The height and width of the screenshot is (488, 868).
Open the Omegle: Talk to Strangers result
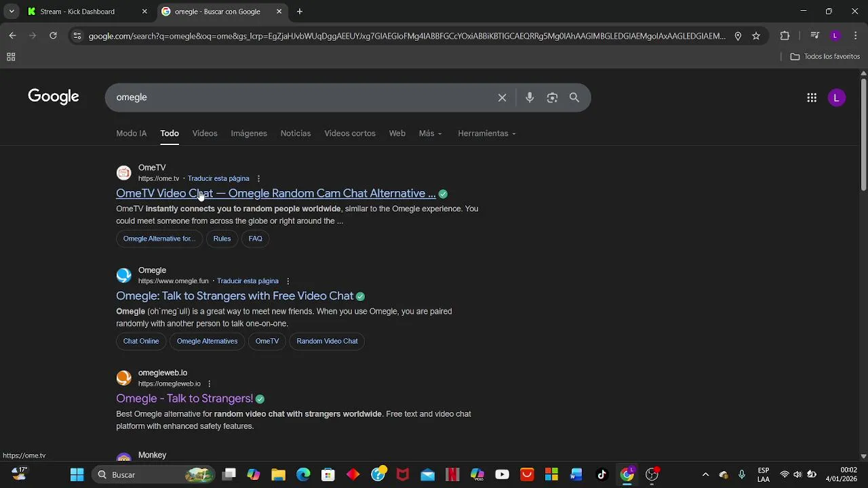pyautogui.click(x=235, y=296)
